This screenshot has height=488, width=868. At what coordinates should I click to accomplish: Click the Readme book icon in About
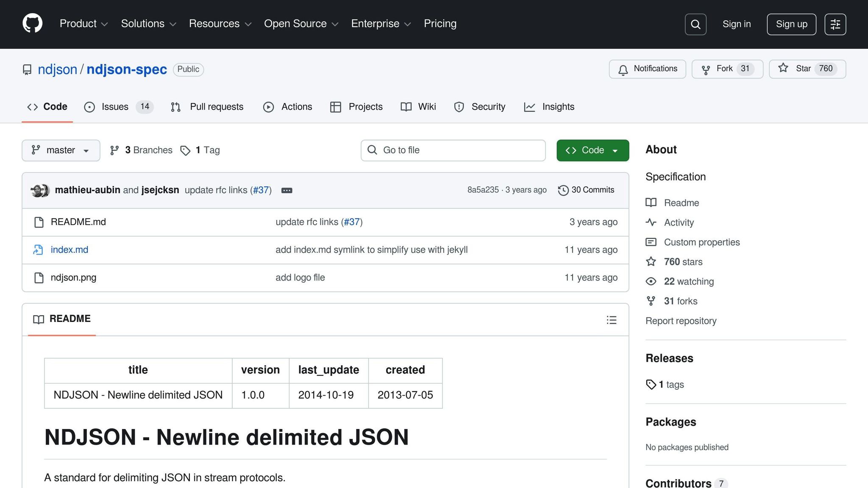[x=651, y=202]
